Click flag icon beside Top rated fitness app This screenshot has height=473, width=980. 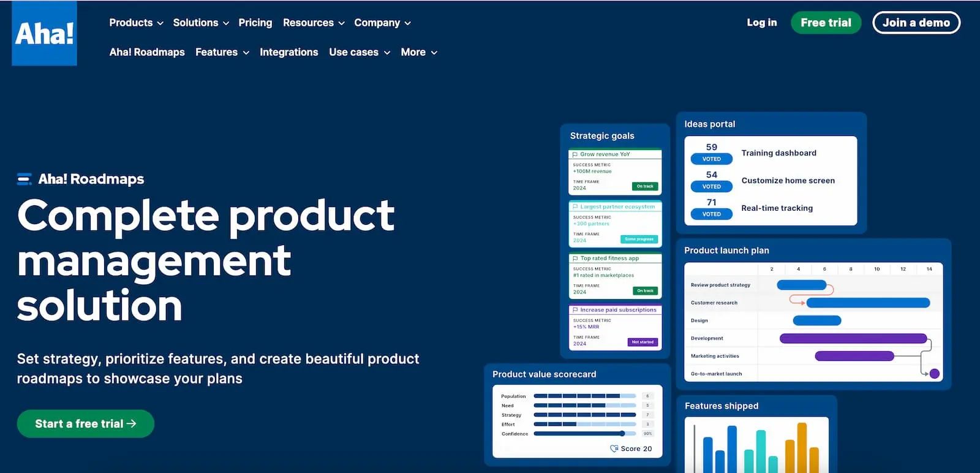(575, 259)
